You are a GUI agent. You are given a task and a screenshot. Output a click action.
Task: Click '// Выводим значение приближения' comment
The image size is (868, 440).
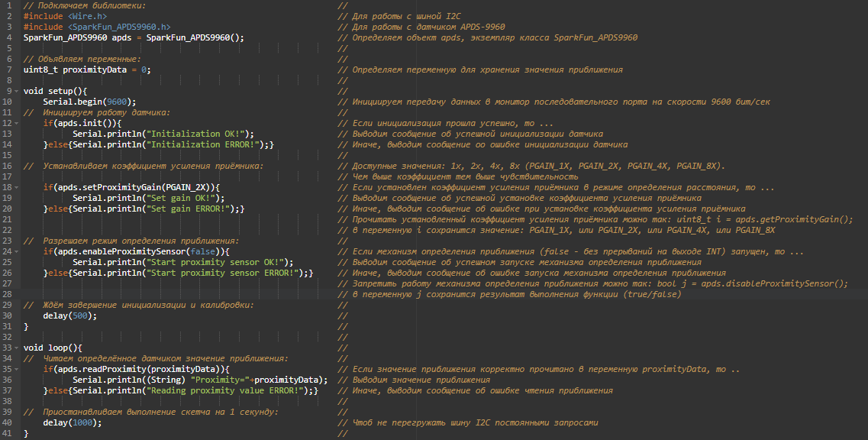tap(414, 380)
